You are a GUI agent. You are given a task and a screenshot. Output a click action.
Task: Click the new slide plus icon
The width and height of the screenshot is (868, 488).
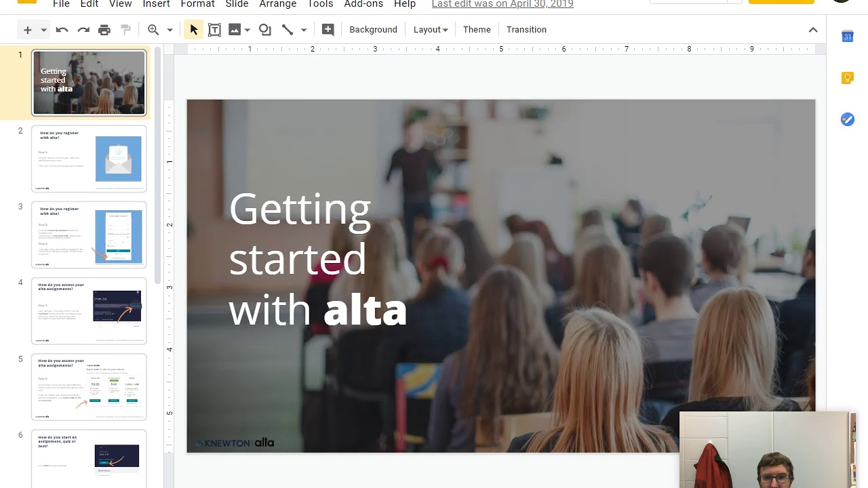(x=27, y=30)
